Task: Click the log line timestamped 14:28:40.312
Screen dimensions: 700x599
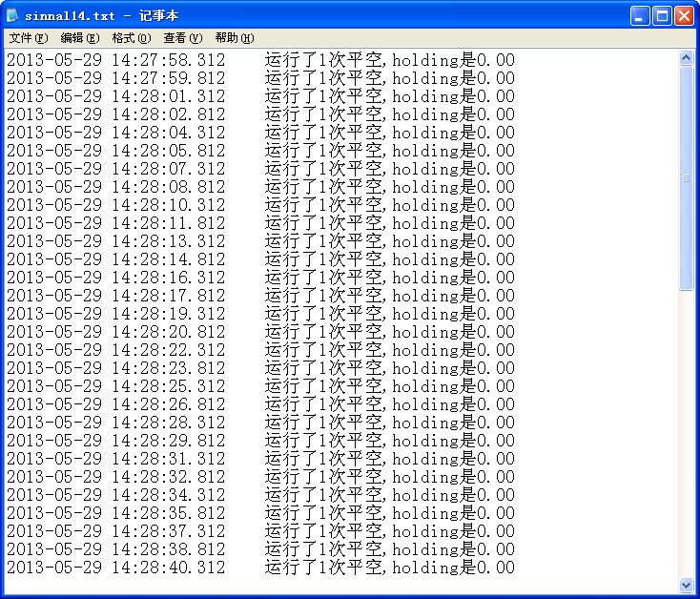Action: pyautogui.click(x=260, y=568)
